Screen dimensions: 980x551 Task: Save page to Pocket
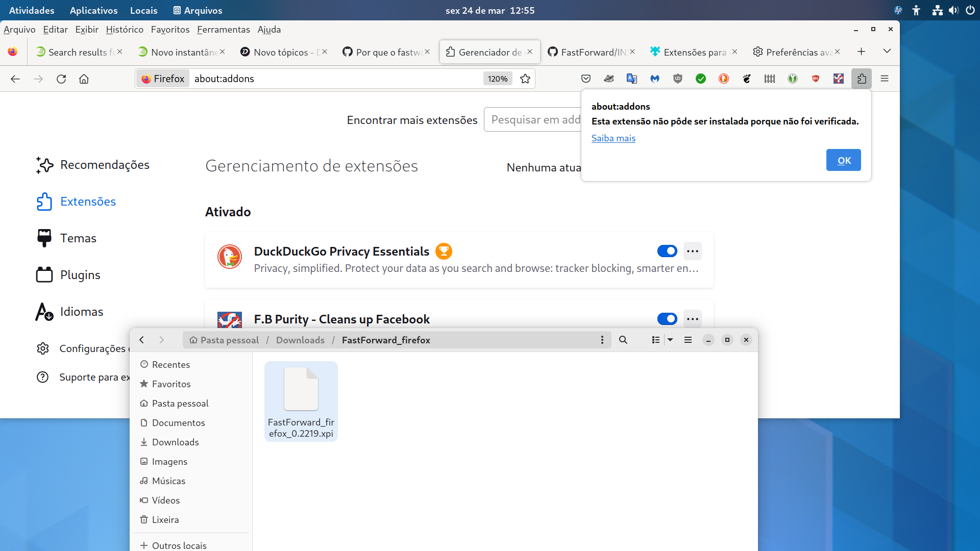coord(585,79)
